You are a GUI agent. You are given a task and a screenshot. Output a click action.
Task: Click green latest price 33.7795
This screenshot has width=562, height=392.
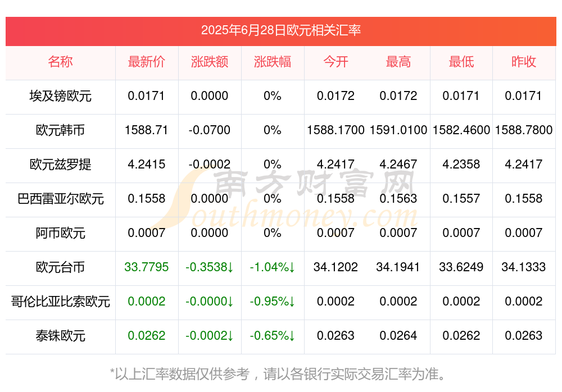147,267
